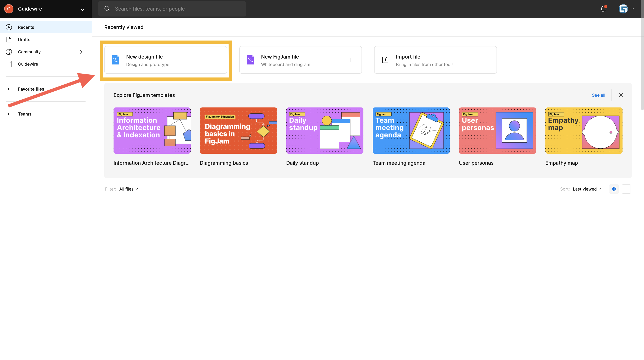Image resolution: width=644 pixels, height=360 pixels.
Task: Open Diagramming basics template thumbnail
Action: tap(238, 131)
